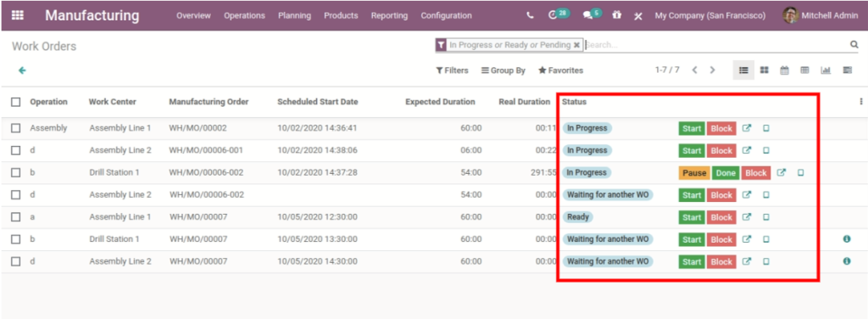Switch to Gantt view
This screenshot has height=319, width=868.
click(847, 70)
